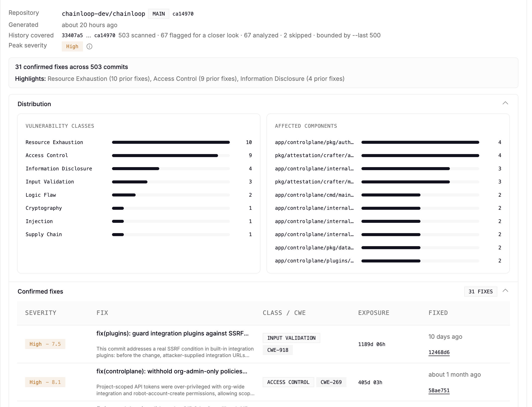Collapse the Confirmed fixes section chevron
The image size is (532, 407).
coord(505,291)
